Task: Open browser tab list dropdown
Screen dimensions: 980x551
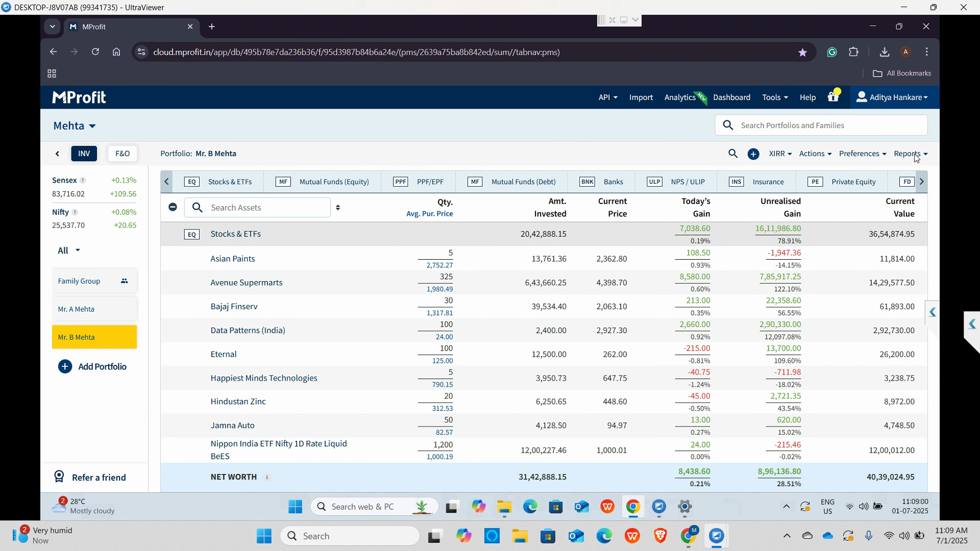Action: 52,27
